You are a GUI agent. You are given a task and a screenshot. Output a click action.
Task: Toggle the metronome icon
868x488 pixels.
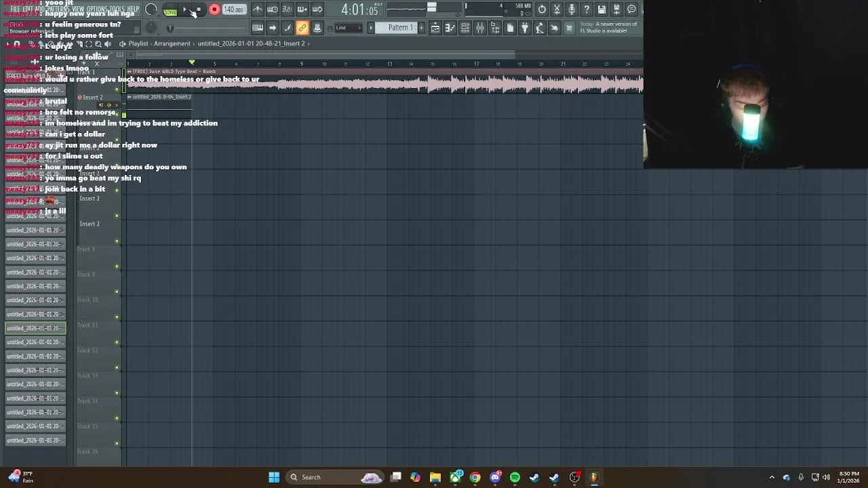tap(258, 9)
